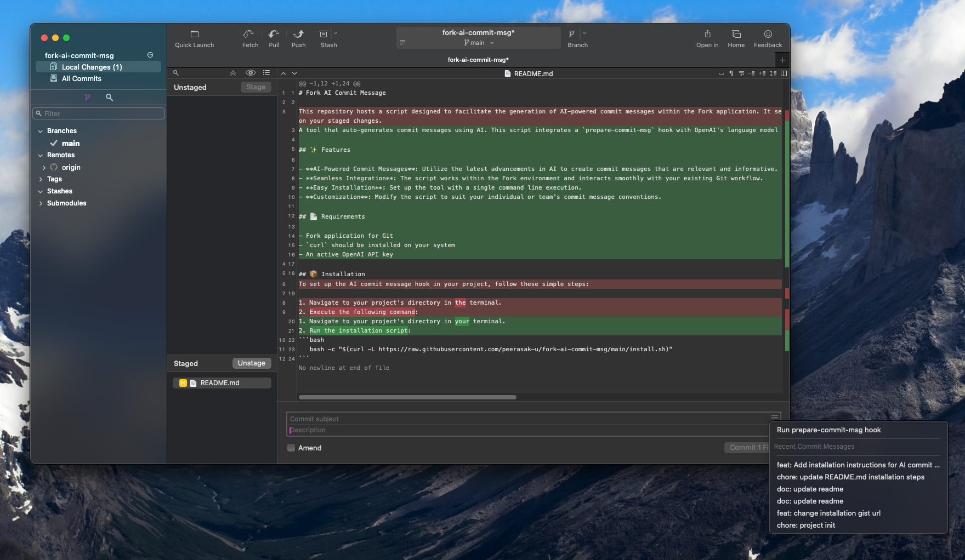Click the Commit 1 File button
The image size is (965, 560).
point(748,448)
